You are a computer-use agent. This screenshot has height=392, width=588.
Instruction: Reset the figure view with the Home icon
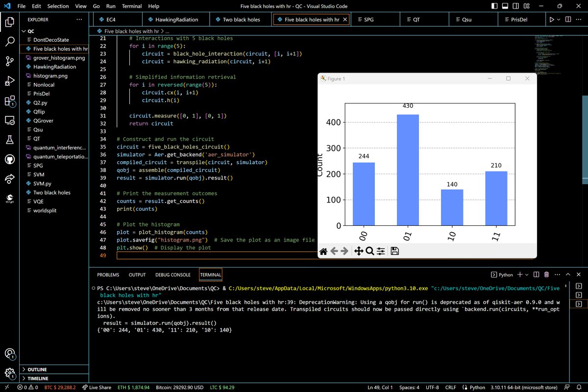tap(323, 251)
